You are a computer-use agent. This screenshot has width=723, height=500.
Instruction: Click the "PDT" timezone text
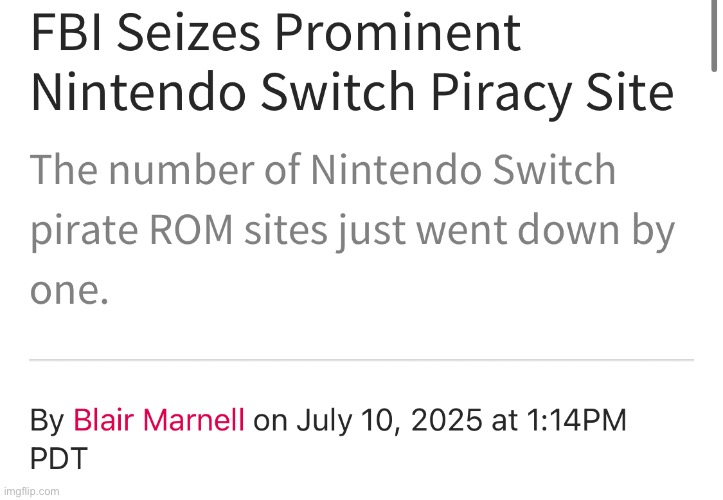(x=59, y=458)
